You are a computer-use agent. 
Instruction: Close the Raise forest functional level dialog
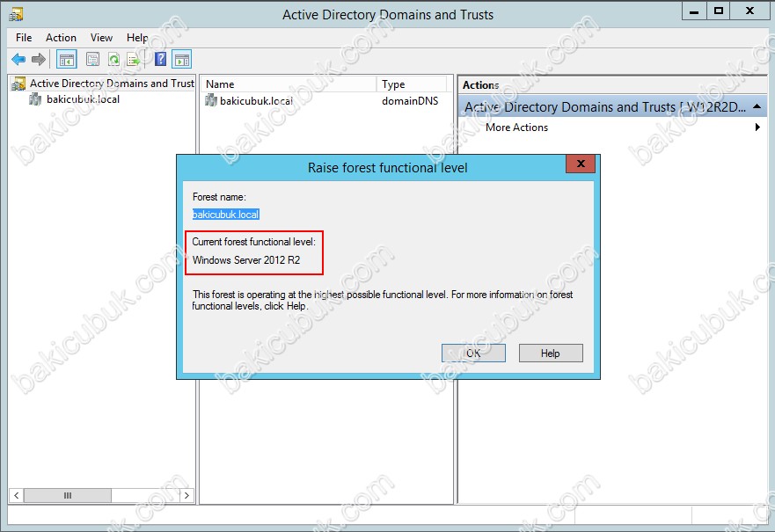[581, 164]
